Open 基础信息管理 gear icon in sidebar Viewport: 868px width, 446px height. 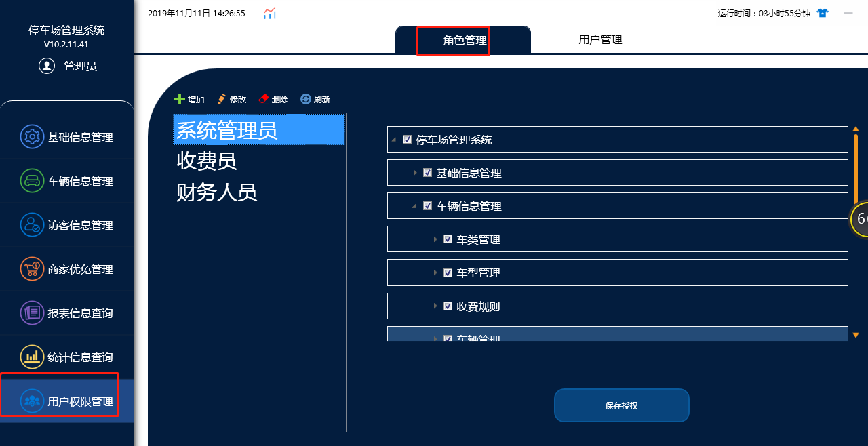32,137
